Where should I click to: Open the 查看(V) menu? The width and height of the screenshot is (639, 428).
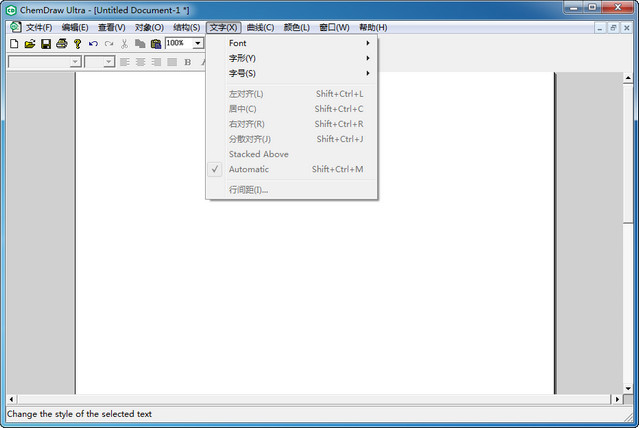coord(111,27)
